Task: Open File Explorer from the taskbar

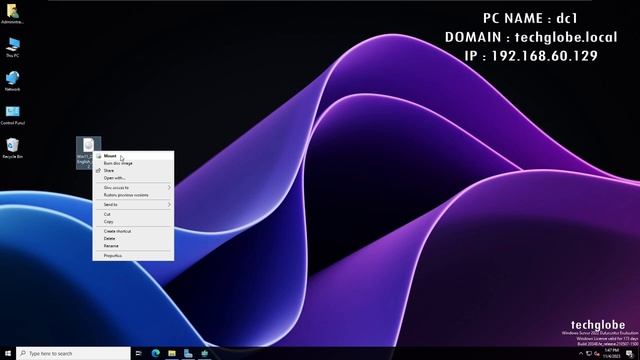Action: (x=172, y=353)
